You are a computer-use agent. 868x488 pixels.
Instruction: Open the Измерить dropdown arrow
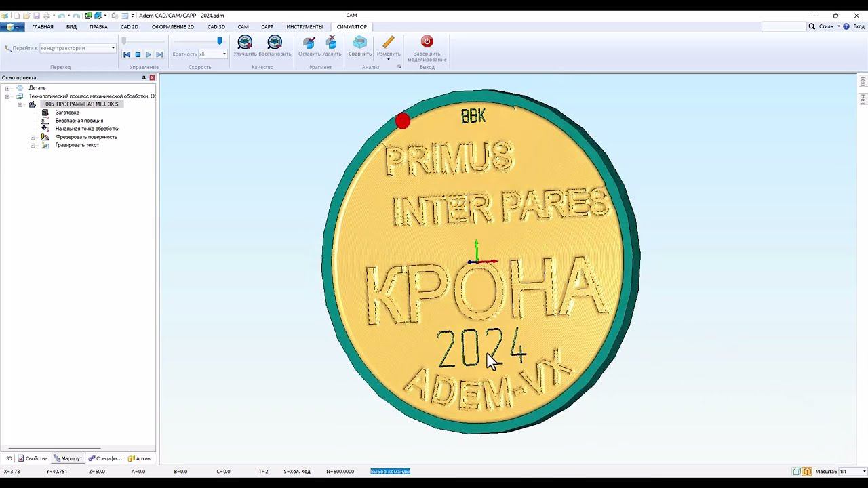389,60
